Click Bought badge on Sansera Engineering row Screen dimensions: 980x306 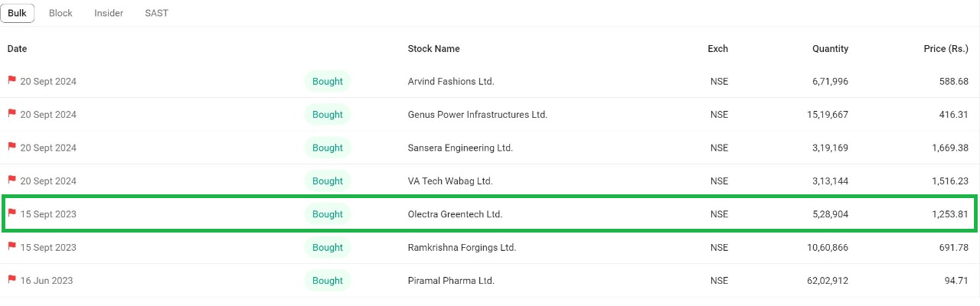pos(328,148)
